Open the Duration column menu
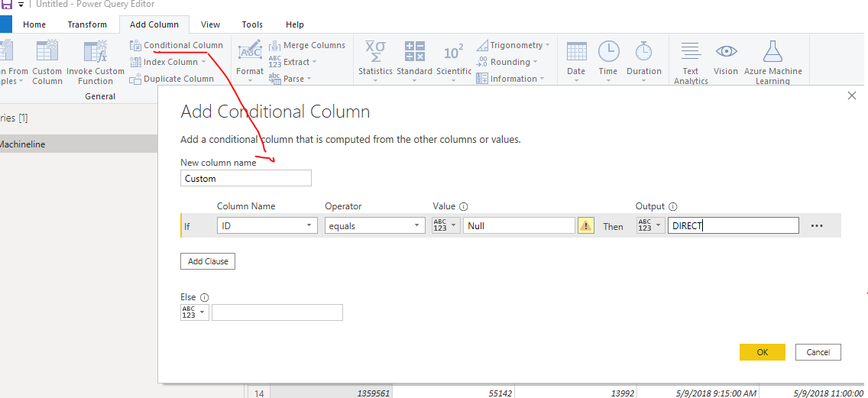This screenshot has height=398, width=868. pos(644,61)
